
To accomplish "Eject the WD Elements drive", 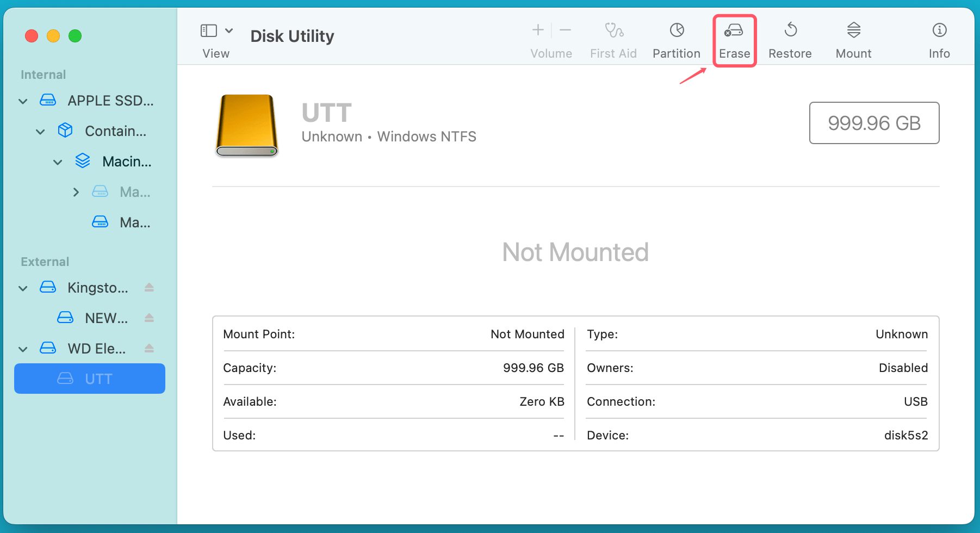I will pos(149,348).
